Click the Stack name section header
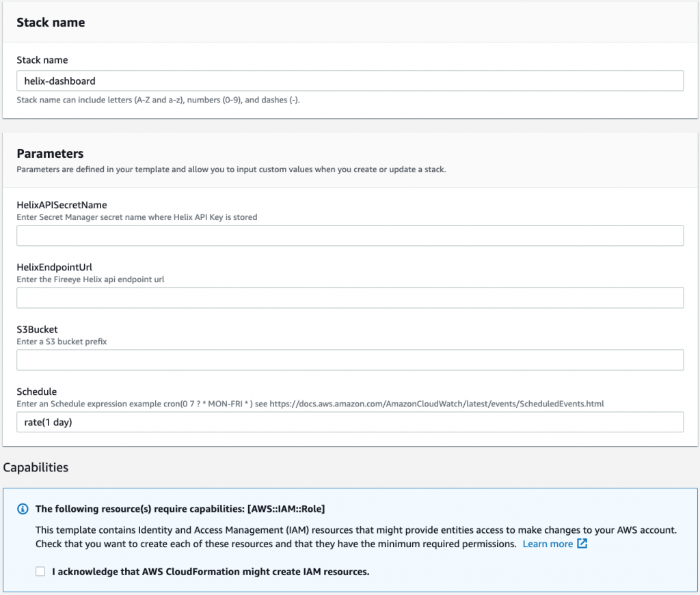700x595 pixels. pyautogui.click(x=51, y=22)
